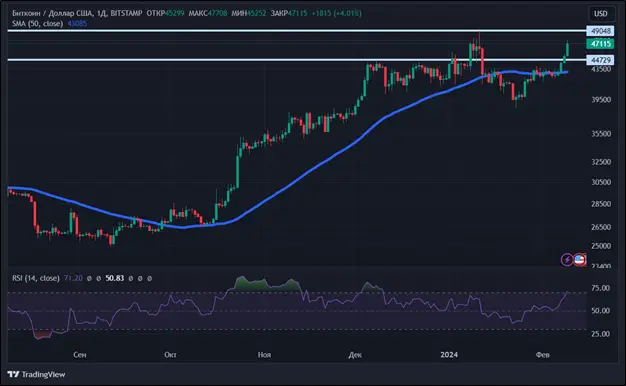Click the Дек month label on time axis

coord(355,354)
